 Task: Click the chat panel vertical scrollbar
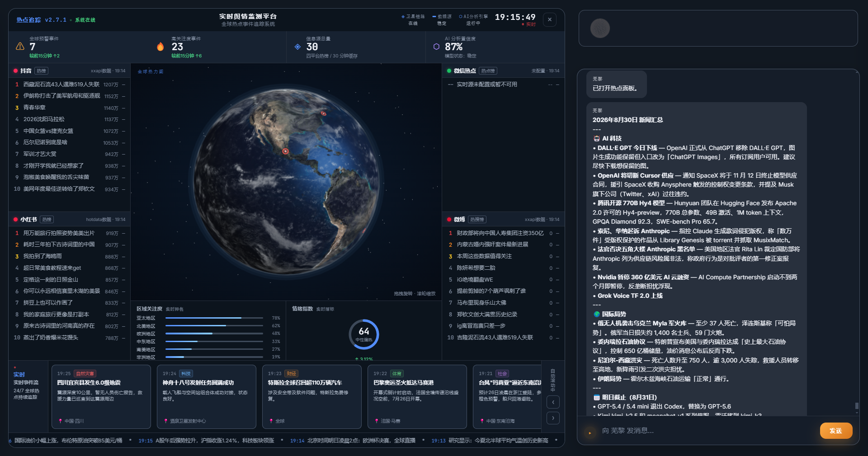tap(856, 406)
